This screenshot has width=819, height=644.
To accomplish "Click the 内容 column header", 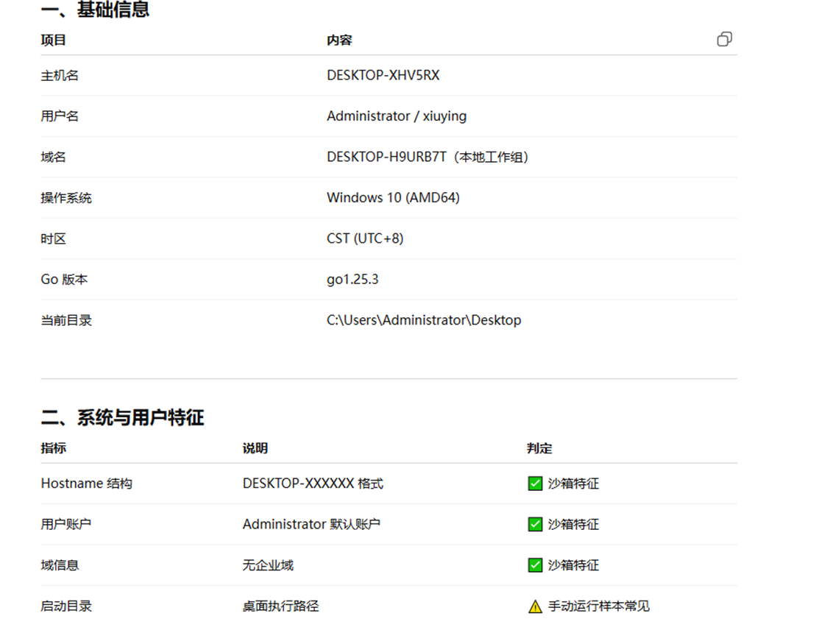I will coord(339,40).
